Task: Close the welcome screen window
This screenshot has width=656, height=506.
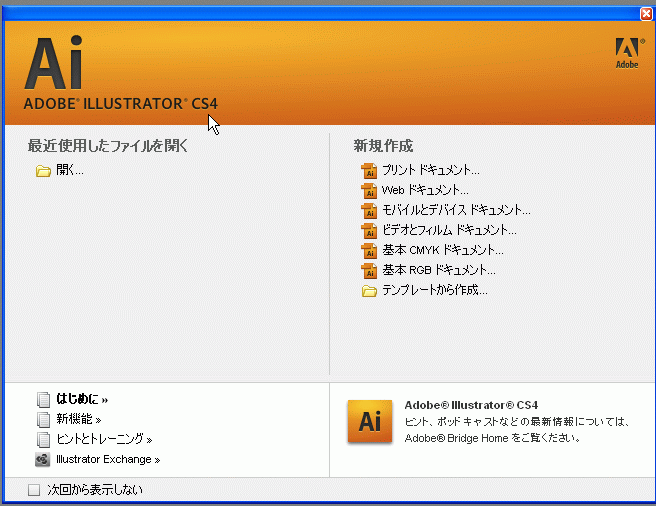Action: (x=646, y=14)
